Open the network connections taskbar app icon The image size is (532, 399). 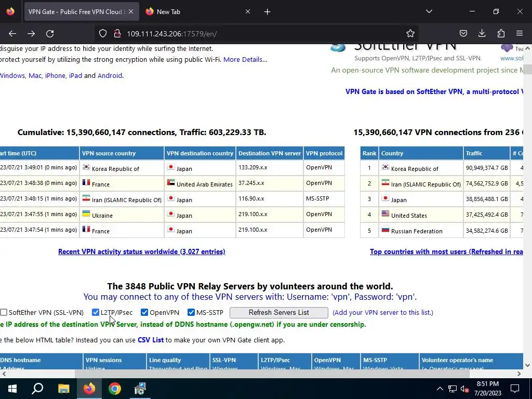point(140,389)
